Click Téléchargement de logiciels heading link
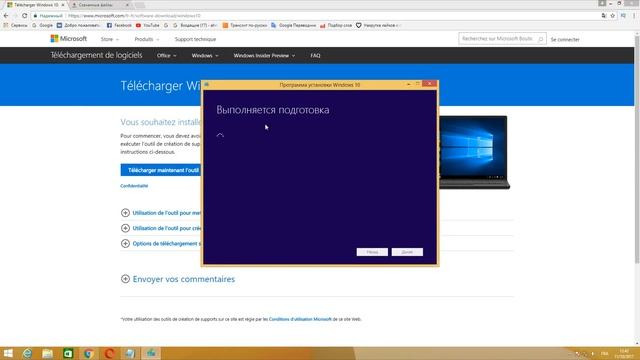 [96, 55]
